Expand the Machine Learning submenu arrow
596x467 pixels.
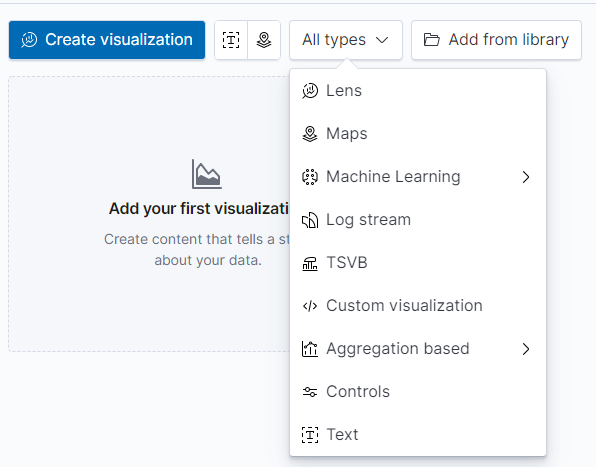tap(526, 177)
